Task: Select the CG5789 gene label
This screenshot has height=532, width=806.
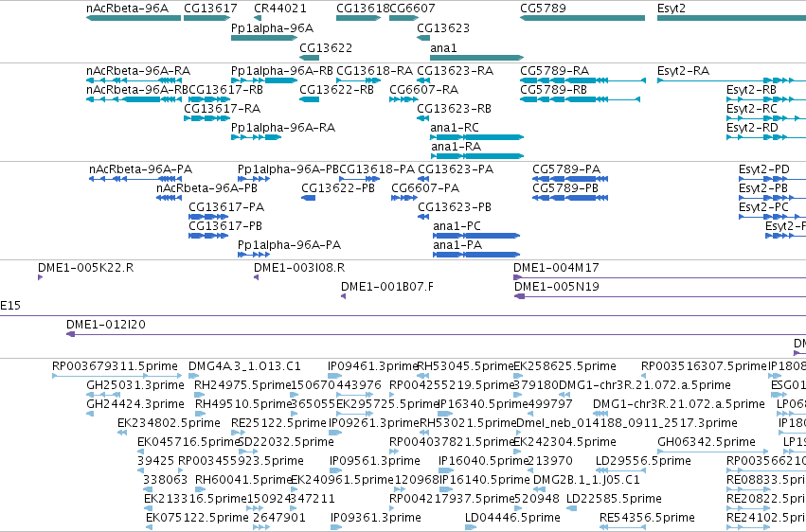Action: [x=543, y=9]
